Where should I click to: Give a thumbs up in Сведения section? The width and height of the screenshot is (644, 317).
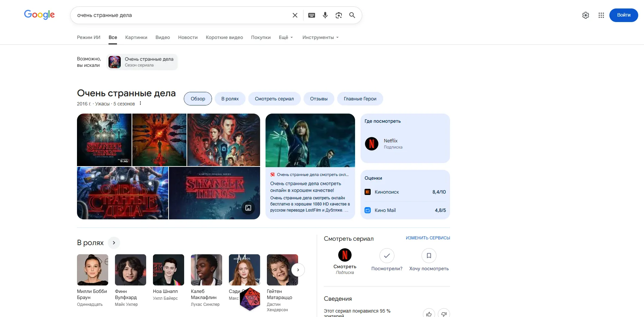click(428, 314)
